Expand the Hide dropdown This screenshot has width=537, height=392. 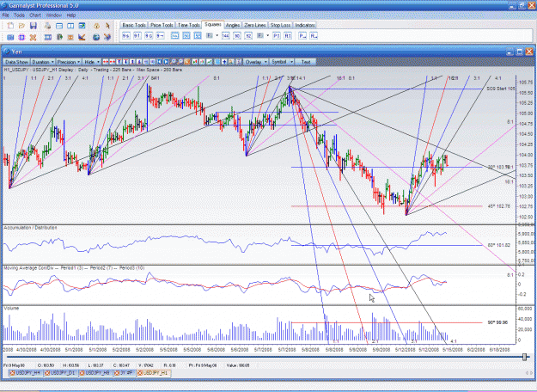tap(91, 62)
